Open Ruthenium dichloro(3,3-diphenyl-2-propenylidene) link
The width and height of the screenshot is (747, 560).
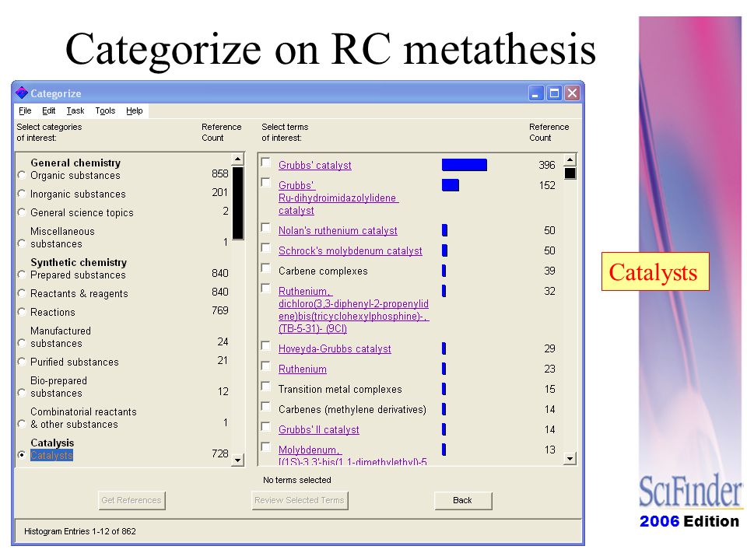(353, 310)
